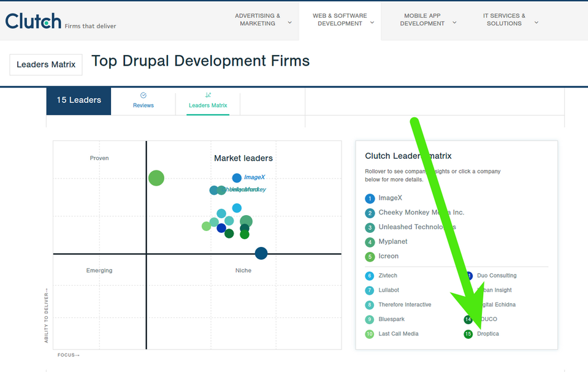Open the Last Call Media link
Screen dimensions: 588x372
[399, 334]
